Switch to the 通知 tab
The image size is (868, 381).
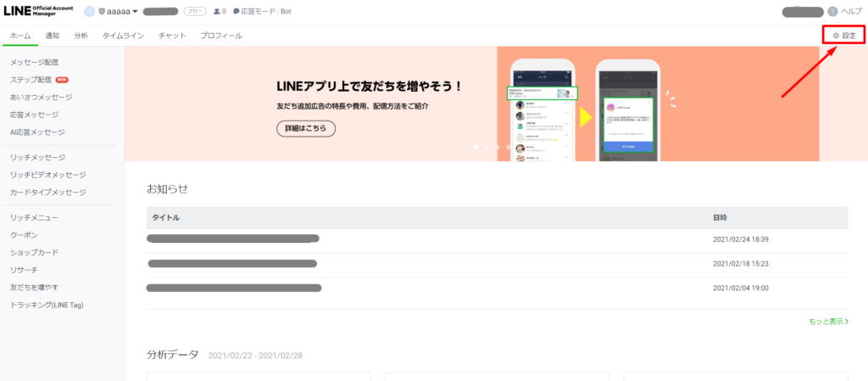coord(52,36)
